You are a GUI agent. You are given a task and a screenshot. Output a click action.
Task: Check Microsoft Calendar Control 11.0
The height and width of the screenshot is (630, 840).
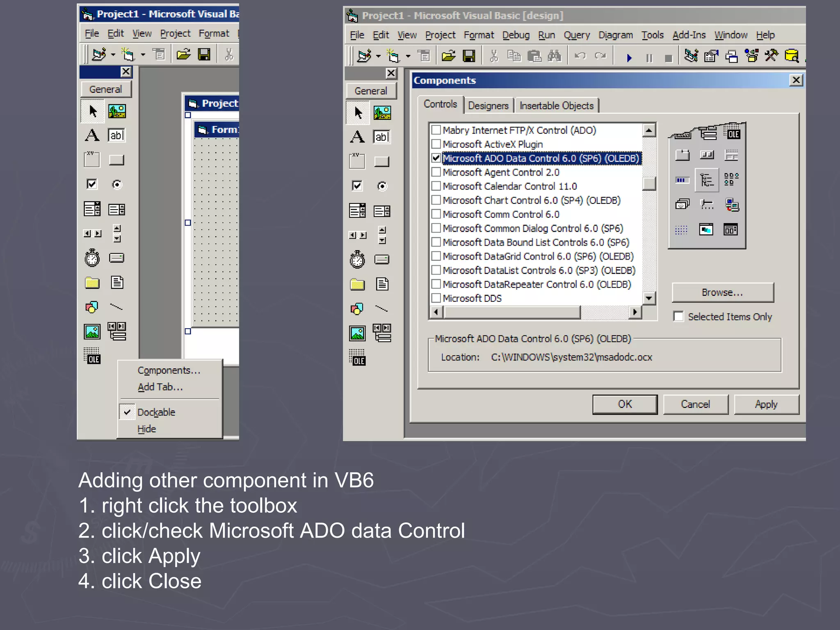[x=436, y=186]
